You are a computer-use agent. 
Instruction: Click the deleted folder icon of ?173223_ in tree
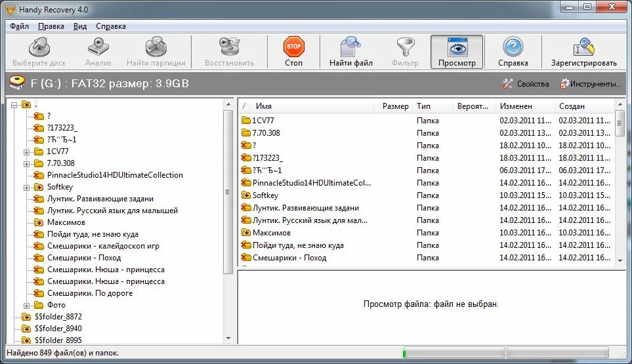click(x=39, y=128)
